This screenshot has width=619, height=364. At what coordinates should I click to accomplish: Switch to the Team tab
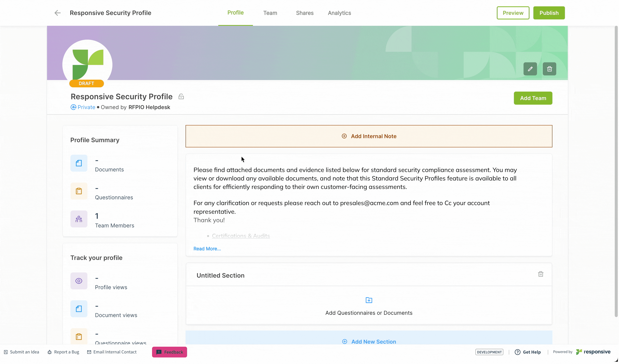pos(270,13)
